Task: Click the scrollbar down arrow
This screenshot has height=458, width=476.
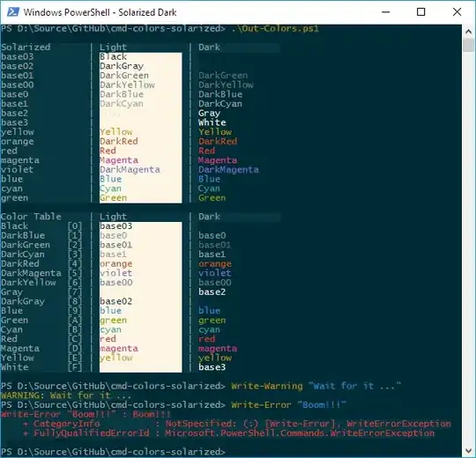Action: [468, 451]
